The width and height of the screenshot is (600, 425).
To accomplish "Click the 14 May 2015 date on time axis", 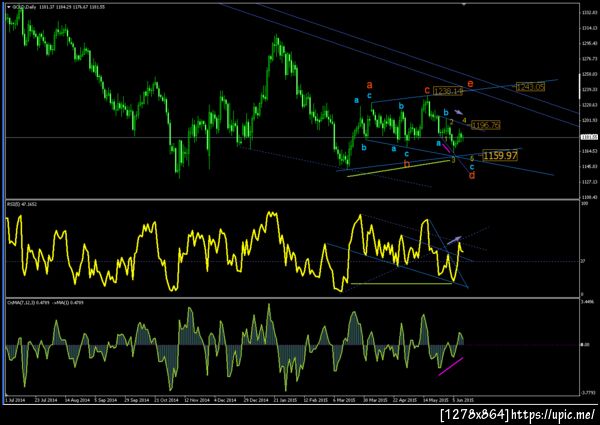I will point(436,400).
